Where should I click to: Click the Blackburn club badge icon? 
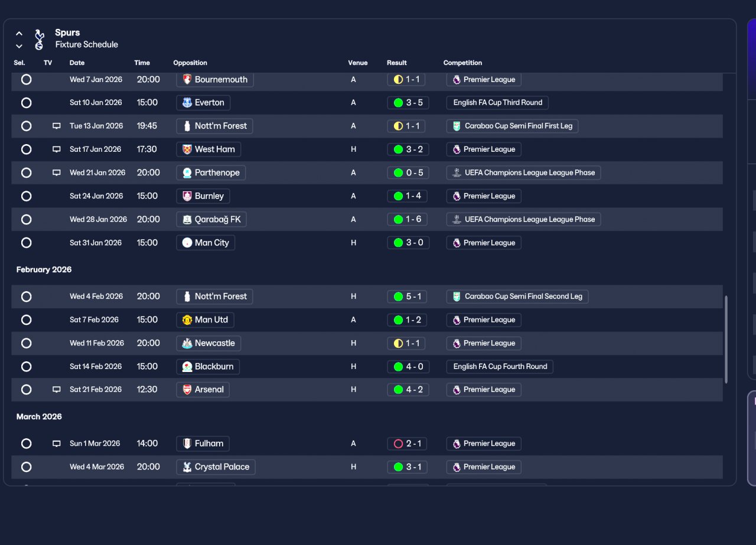pyautogui.click(x=187, y=367)
